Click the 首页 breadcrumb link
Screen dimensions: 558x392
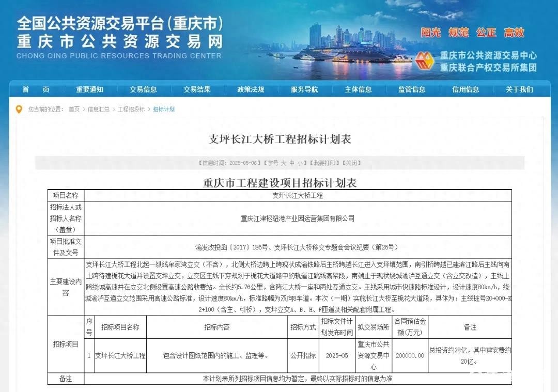[74, 109]
